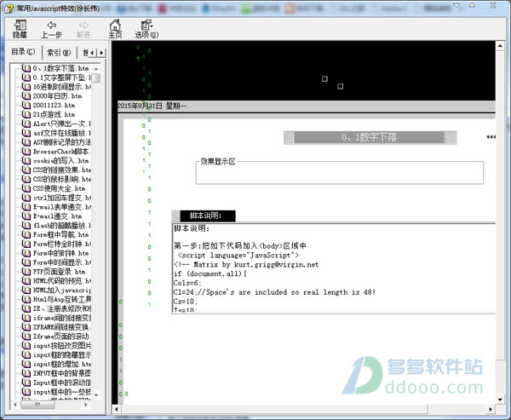Click book icon beside 16进制时间显示
The width and height of the screenshot is (511, 420).
click(x=26, y=87)
